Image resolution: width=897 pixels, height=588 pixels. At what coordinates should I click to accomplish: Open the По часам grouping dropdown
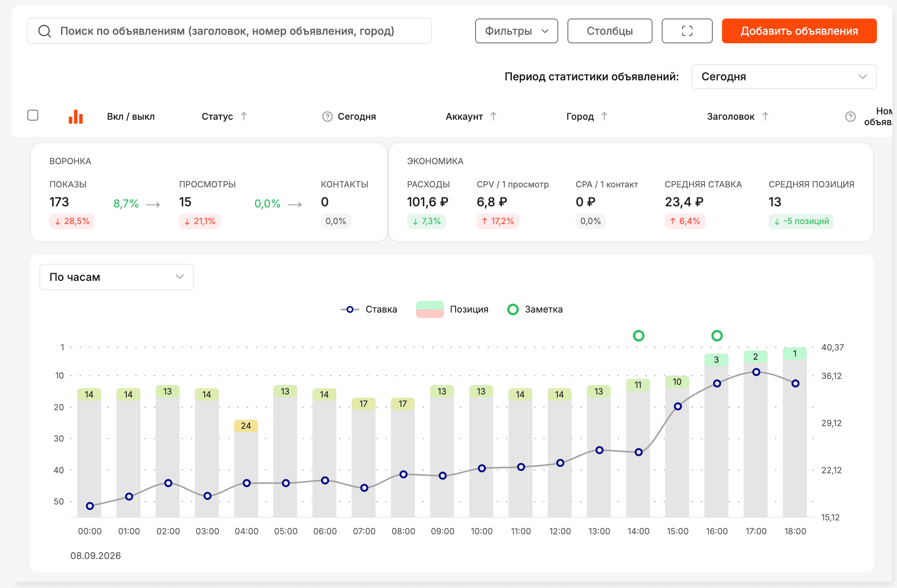[x=116, y=277]
